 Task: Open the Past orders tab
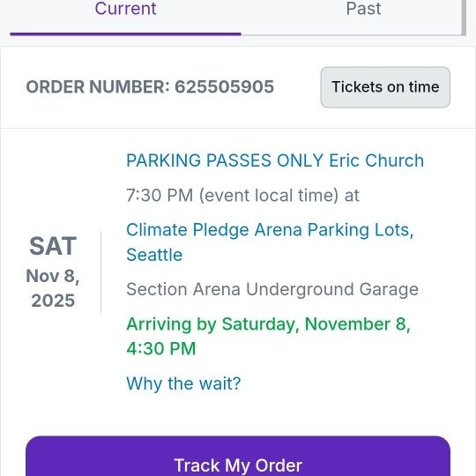(x=363, y=9)
